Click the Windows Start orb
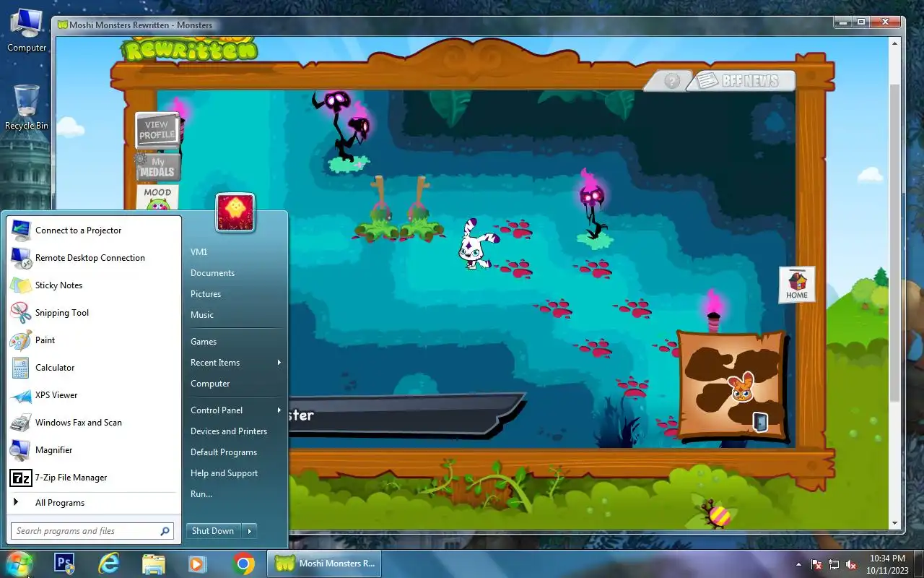 coord(19,564)
